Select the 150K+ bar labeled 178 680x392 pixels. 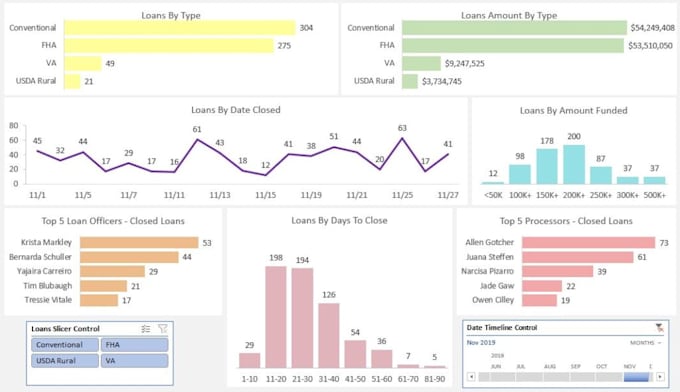pyautogui.click(x=547, y=167)
